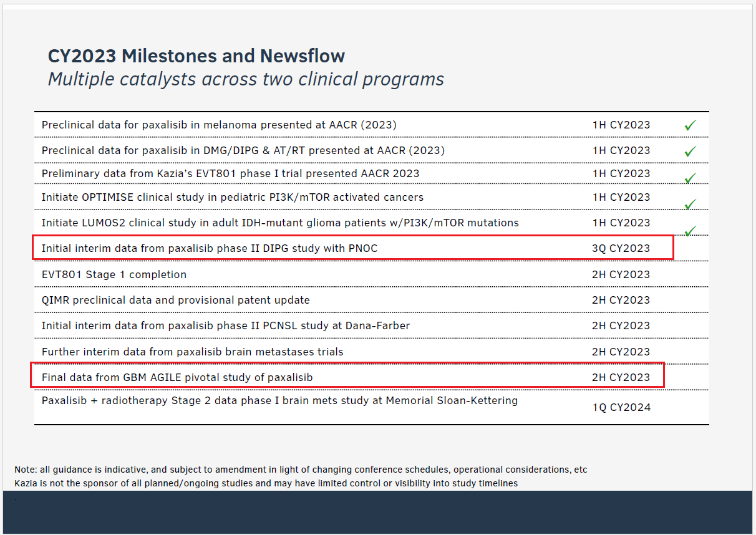Screen dimensions: 756x535
Task: Select the "all guidance is indicative" note line
Action: tap(301, 470)
